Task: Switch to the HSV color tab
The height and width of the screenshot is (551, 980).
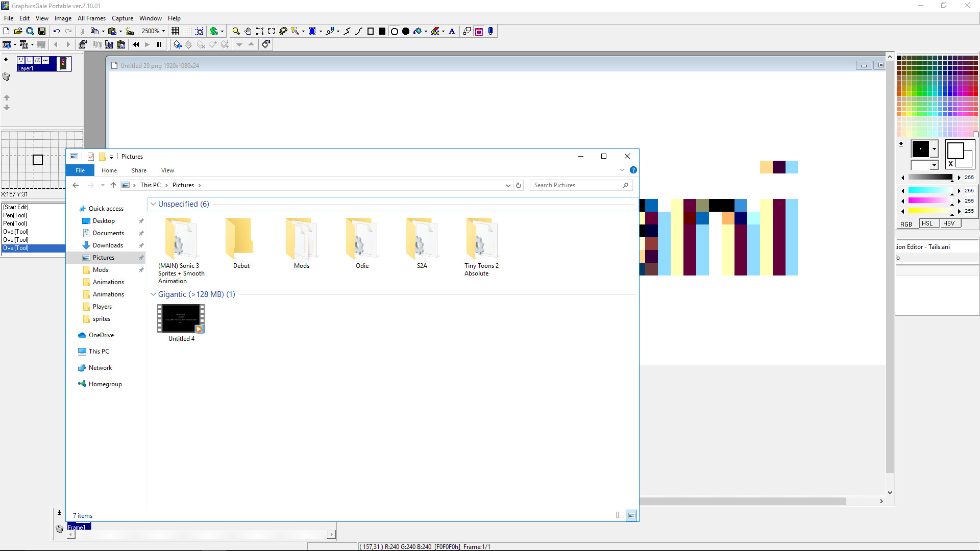Action: 950,223
